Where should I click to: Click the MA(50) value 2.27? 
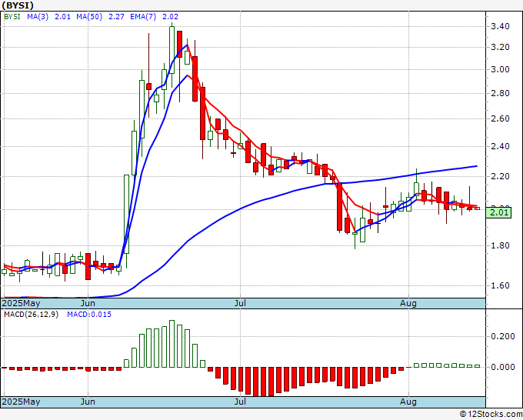point(116,17)
